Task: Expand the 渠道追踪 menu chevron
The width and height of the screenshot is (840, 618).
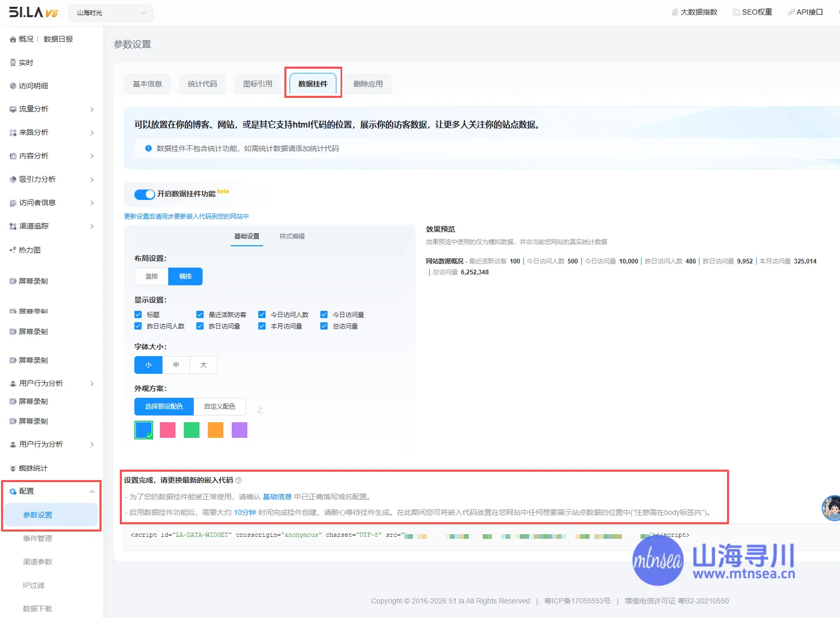Action: (92, 226)
